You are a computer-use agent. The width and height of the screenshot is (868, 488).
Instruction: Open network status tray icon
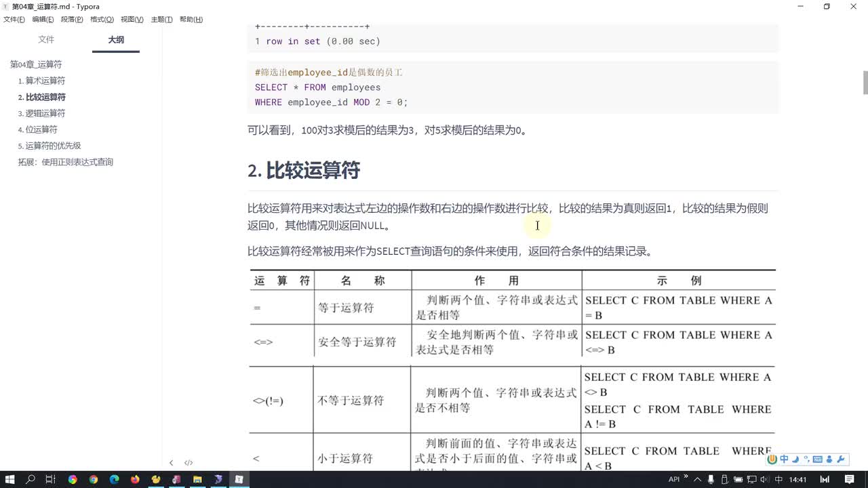[751, 479]
